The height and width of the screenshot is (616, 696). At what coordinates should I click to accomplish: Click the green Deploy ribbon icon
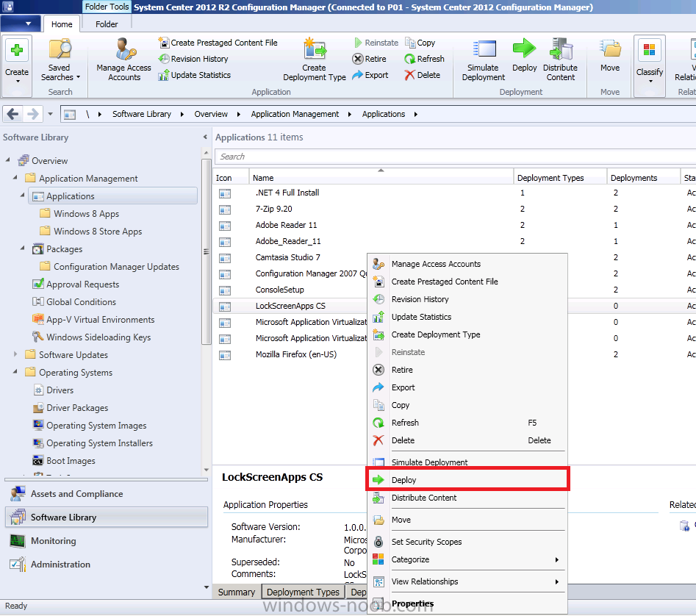point(524,55)
